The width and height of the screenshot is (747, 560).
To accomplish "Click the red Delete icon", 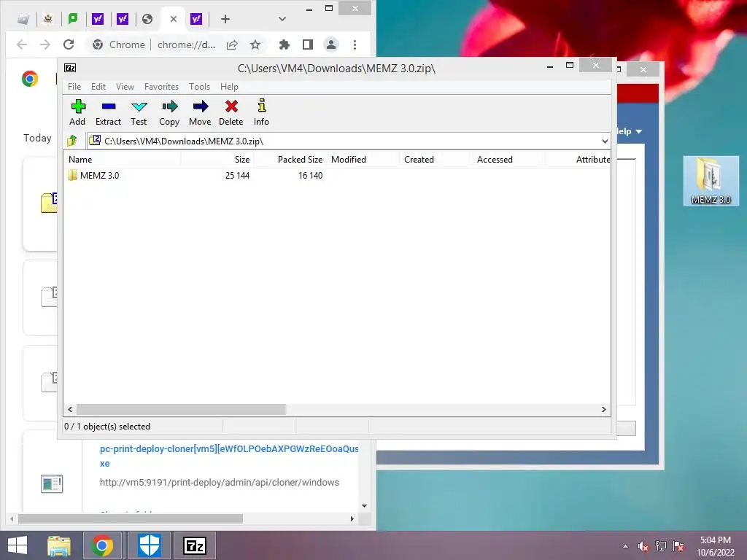I will click(x=231, y=113).
